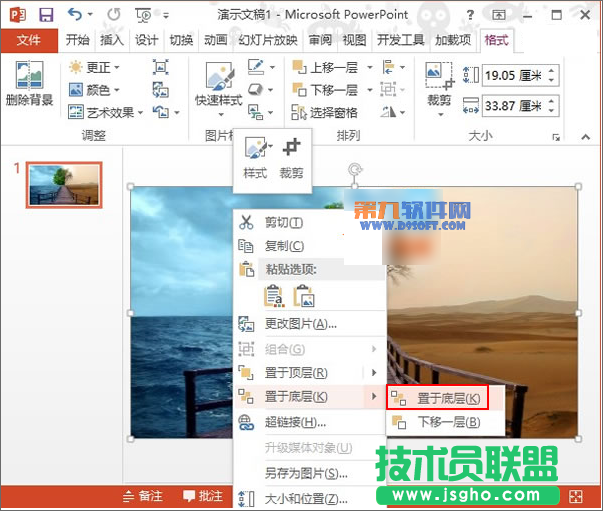Screen dimensions: 603x511
Task: Increase the picture height with the spinner
Action: (552, 71)
